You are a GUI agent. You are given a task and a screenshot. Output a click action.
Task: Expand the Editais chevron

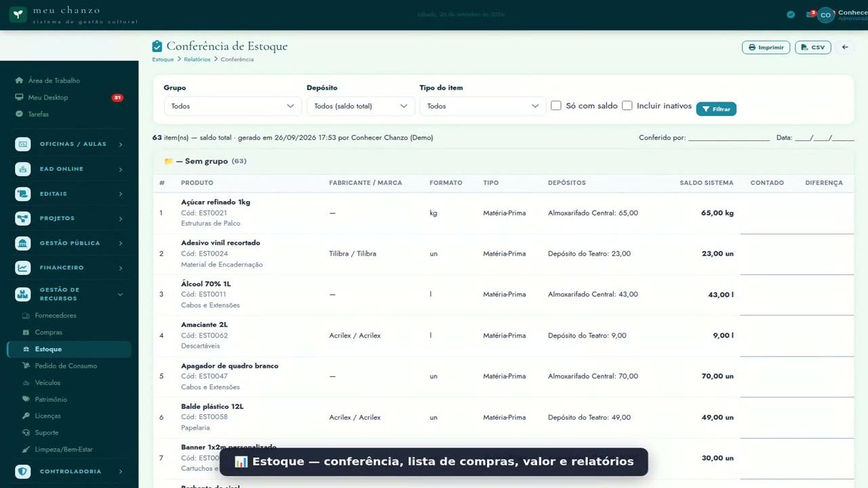(121, 194)
